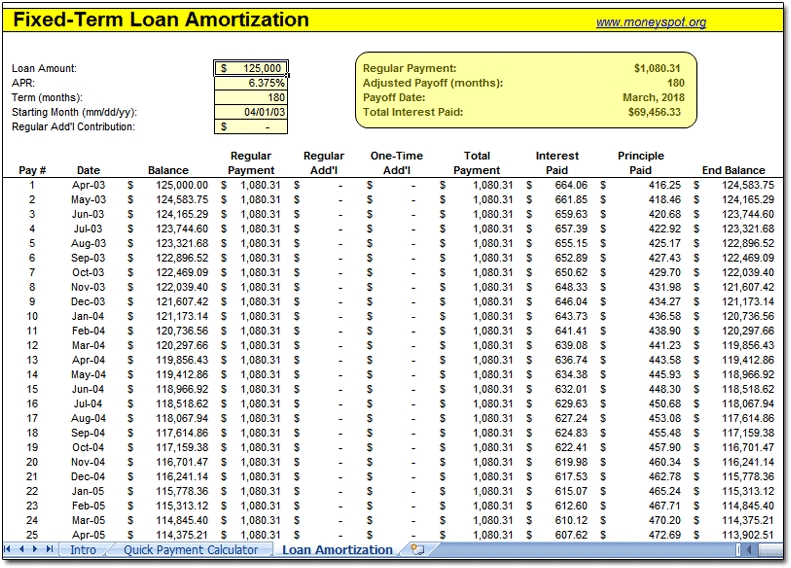
Task: Insert a new worksheet via tab icon
Action: click(x=418, y=550)
